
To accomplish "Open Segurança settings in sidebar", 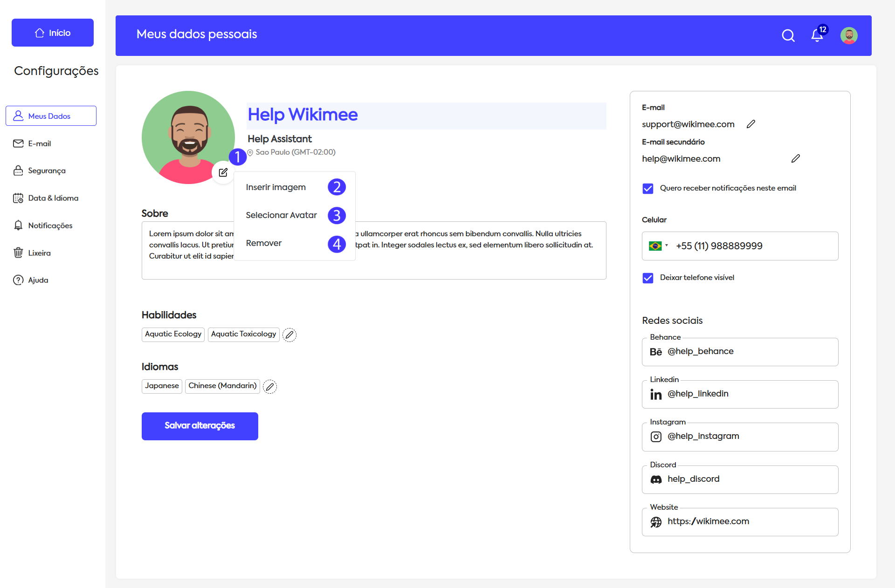I will tap(47, 171).
